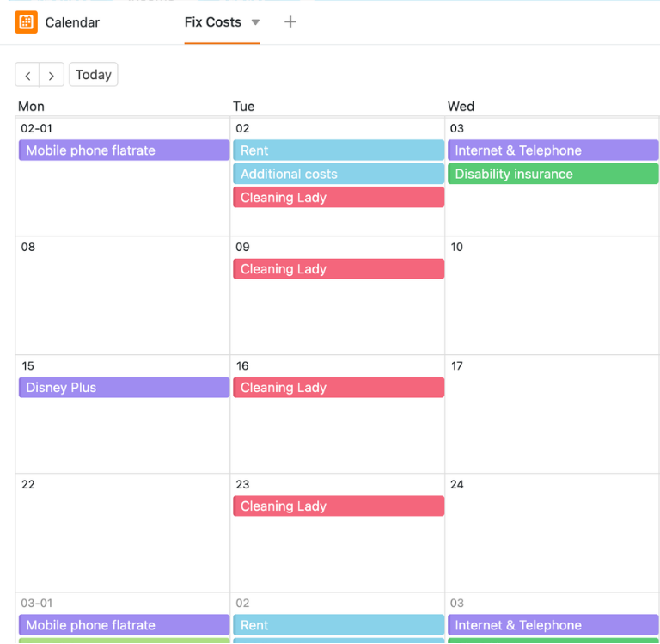Open Mobile phone flatrate event on 03-01
Screen dimensions: 660x644
click(124, 625)
